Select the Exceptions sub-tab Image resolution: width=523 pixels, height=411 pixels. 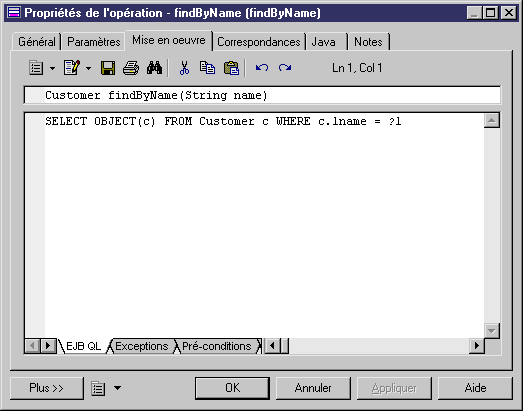pos(141,346)
